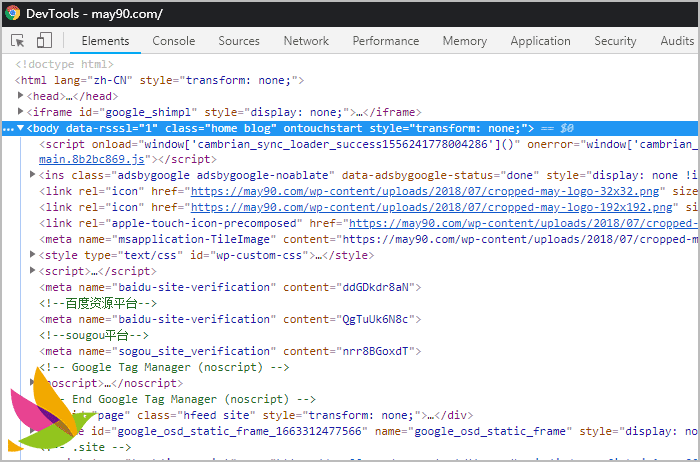Expand the google_shimpl iframe node
700x462 pixels.
point(22,112)
